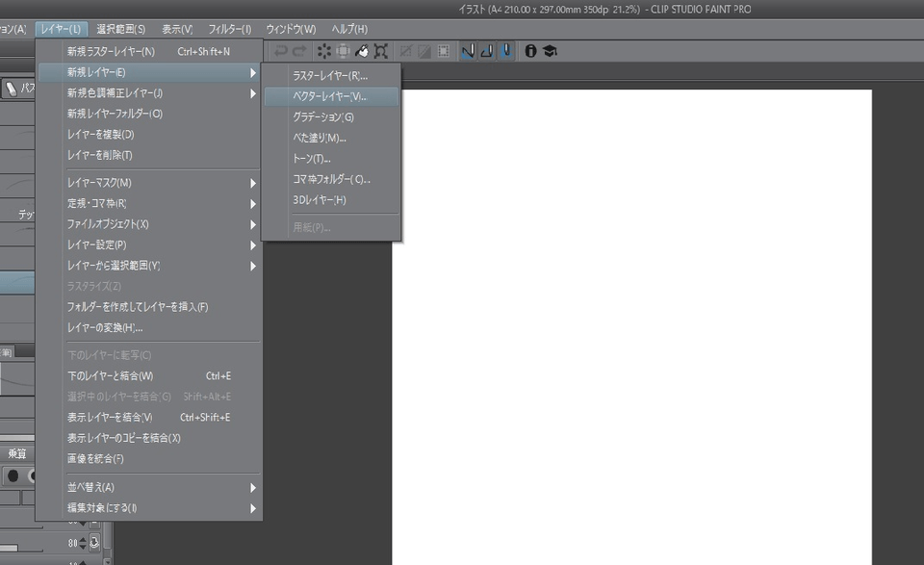Toggle Snap to Grid icon

pyautogui.click(x=504, y=51)
